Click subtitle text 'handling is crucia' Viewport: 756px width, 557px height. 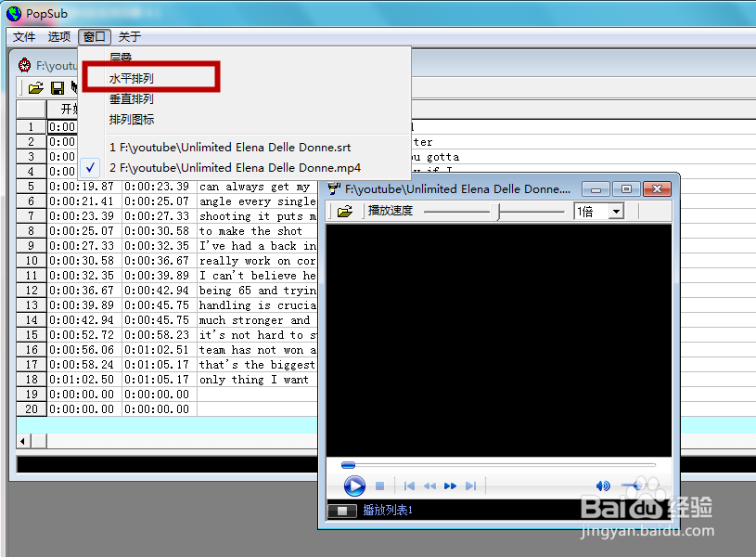(x=258, y=305)
